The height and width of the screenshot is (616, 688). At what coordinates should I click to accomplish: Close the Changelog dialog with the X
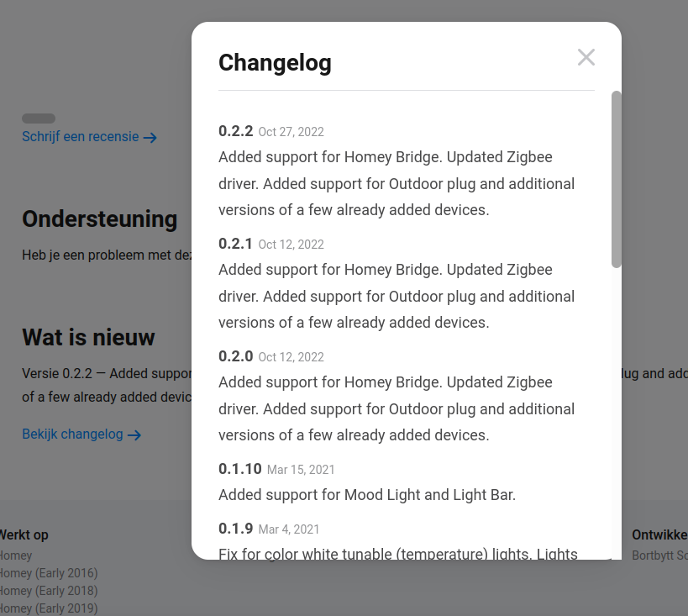click(586, 57)
